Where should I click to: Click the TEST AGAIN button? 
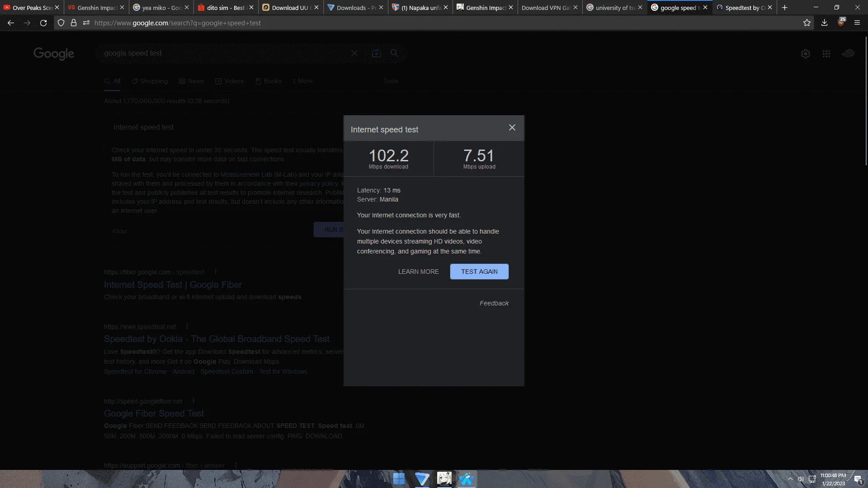[x=479, y=272]
